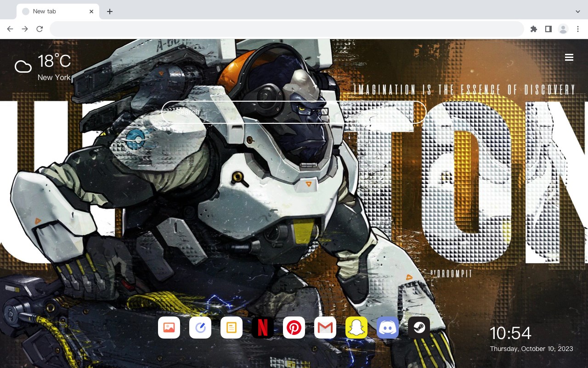Open the Steam shortcut icon
This screenshot has height=368, width=588.
[x=419, y=328]
